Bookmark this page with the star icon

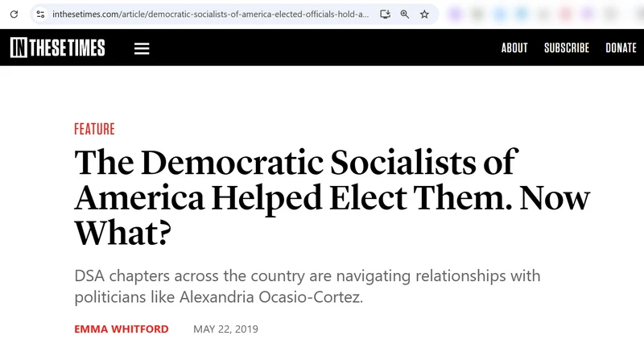coord(424,14)
